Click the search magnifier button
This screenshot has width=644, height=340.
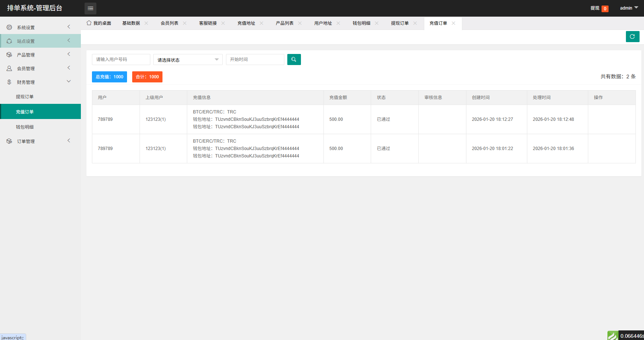(x=294, y=59)
